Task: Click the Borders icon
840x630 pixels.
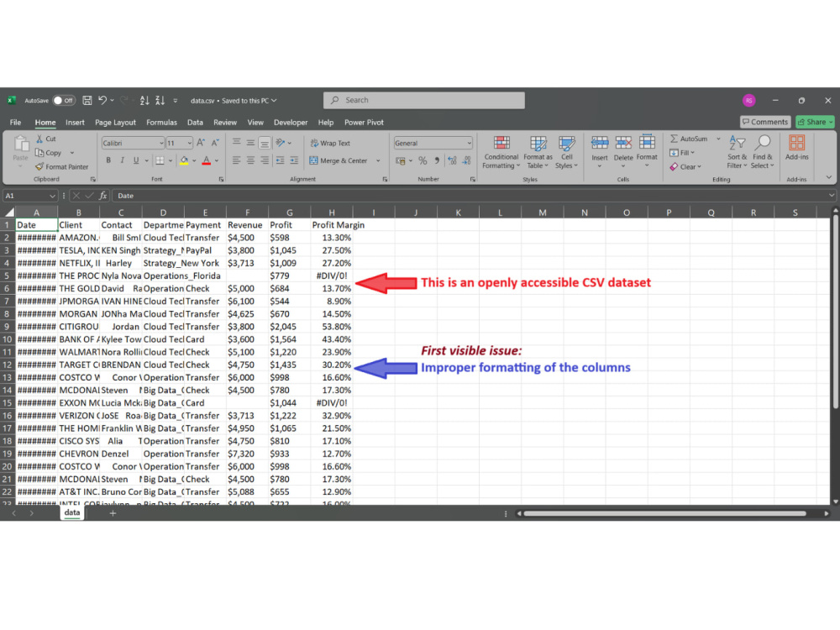Action: pos(160,160)
